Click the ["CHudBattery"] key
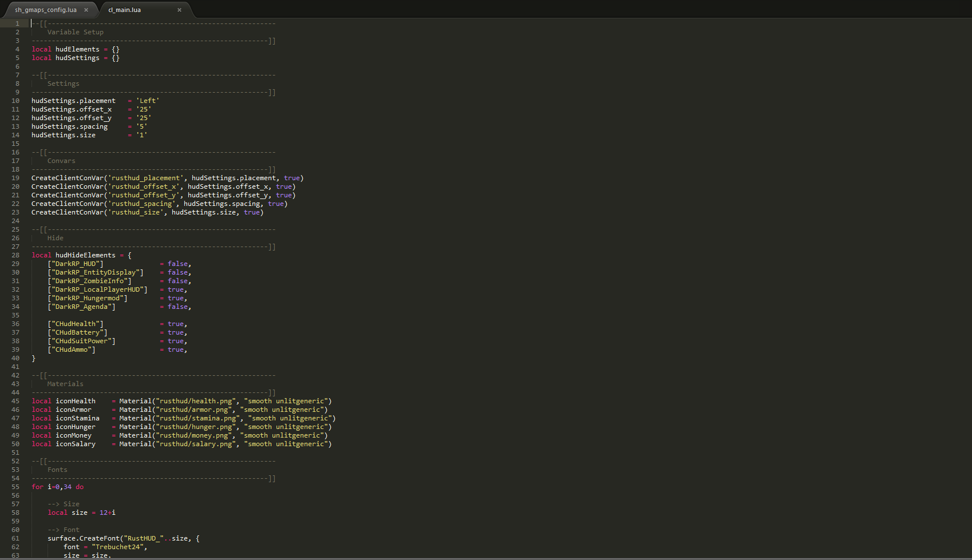The height and width of the screenshot is (560, 972). click(x=77, y=332)
